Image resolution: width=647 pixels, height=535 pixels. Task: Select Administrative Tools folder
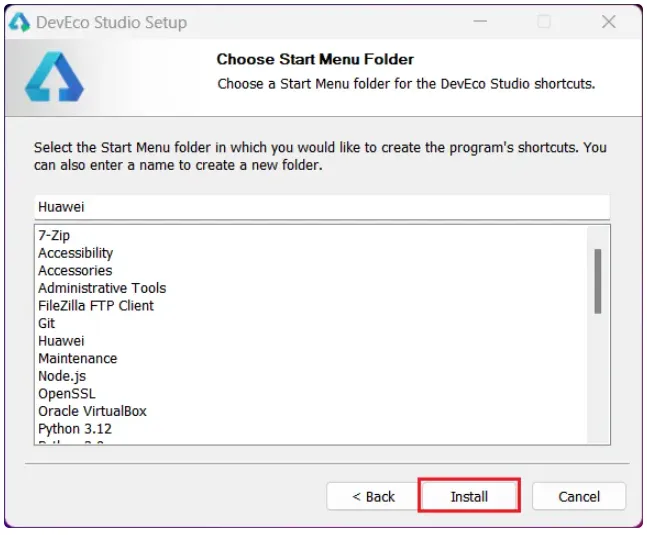[102, 288]
